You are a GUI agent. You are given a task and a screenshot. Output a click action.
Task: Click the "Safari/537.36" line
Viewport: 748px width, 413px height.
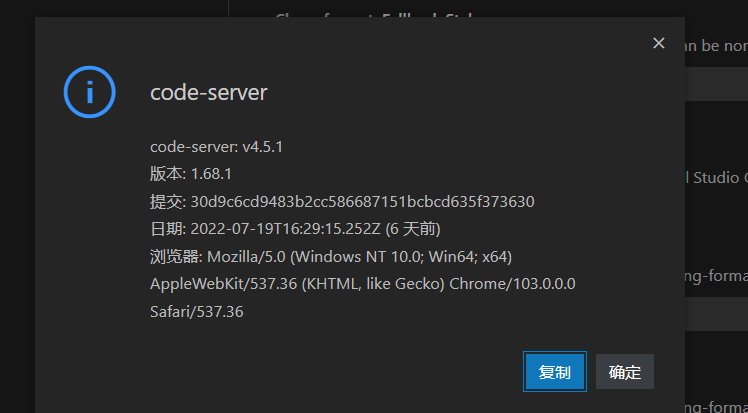(196, 311)
